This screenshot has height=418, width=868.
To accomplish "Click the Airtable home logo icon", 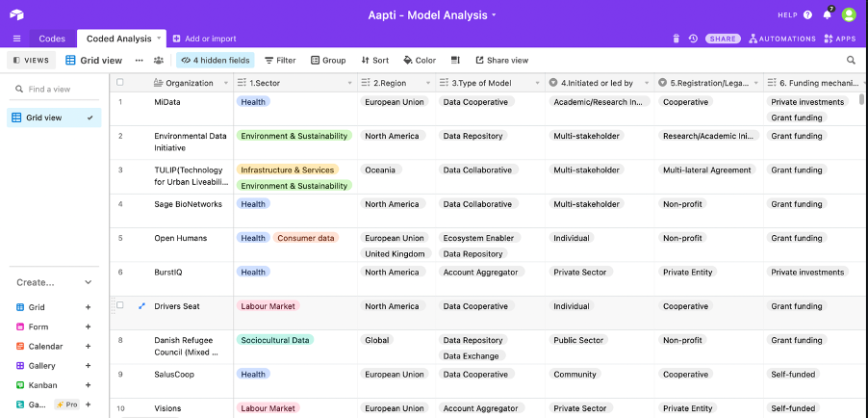I will [x=16, y=15].
